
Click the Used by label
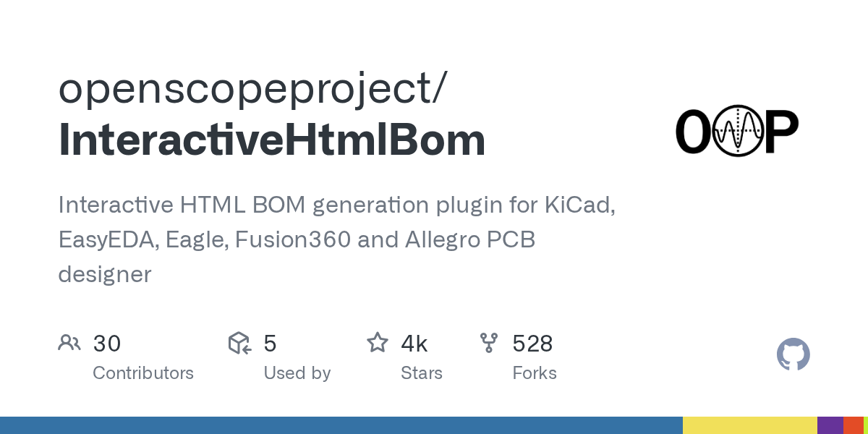click(297, 373)
